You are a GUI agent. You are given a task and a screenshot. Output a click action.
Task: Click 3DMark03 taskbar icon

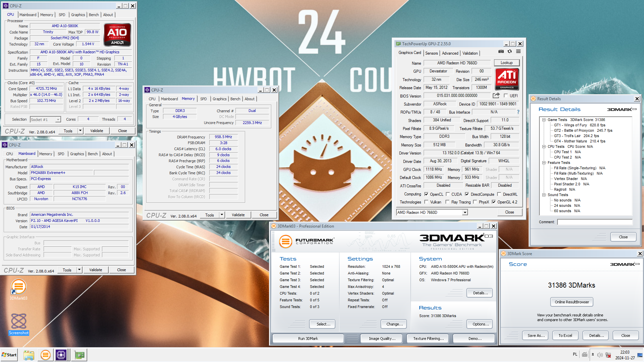point(45,355)
